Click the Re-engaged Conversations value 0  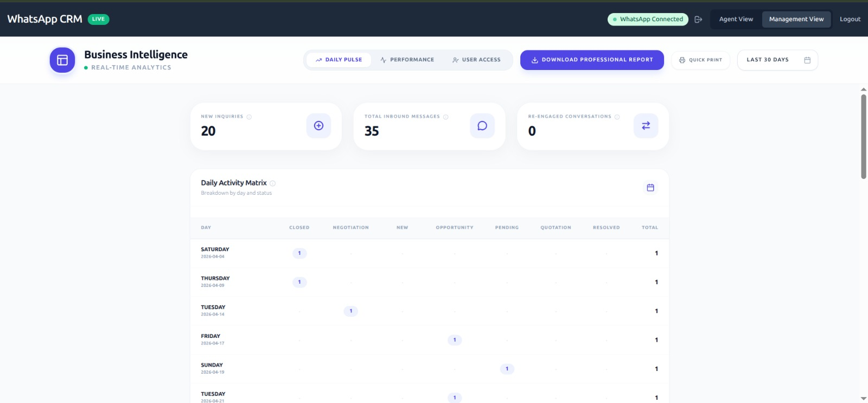(x=532, y=131)
